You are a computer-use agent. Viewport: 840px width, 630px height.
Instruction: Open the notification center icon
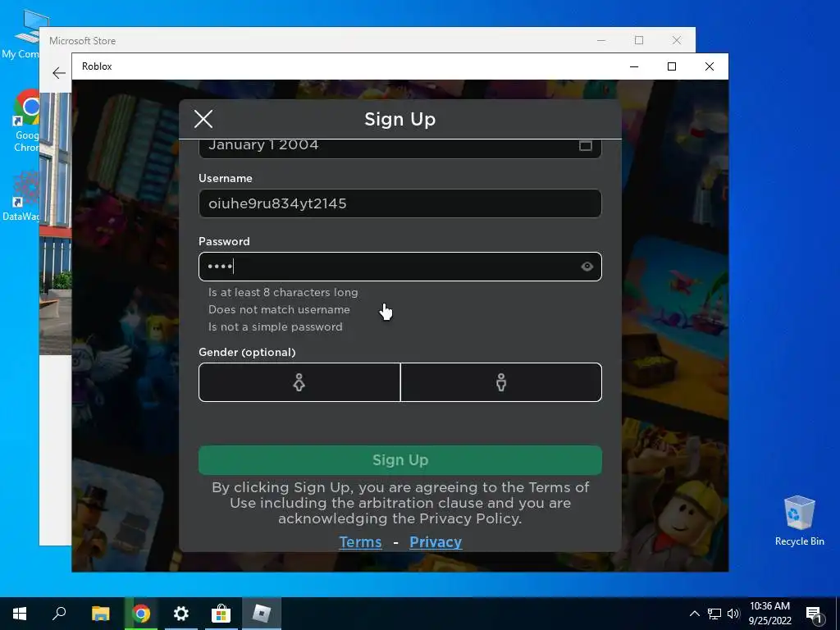[x=815, y=614]
